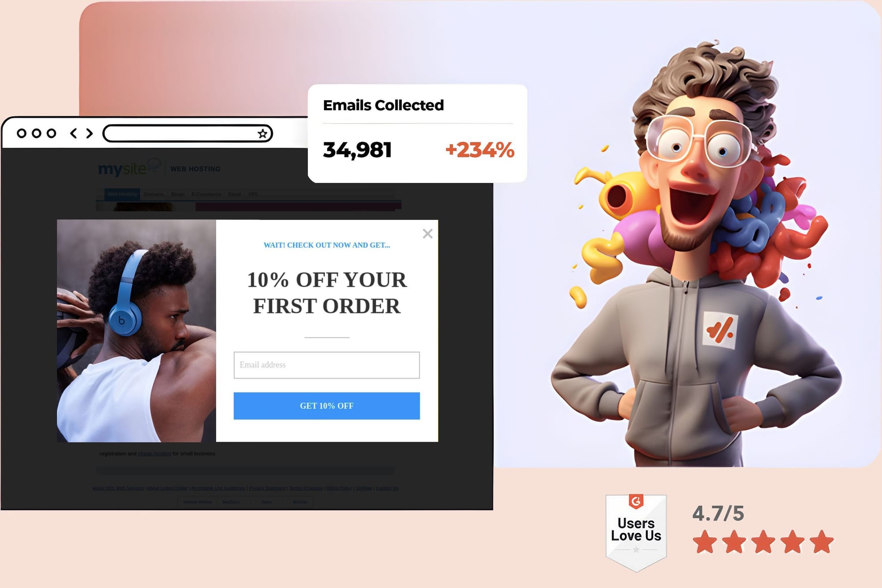Click the WAIT check out now orange text link
This screenshot has height=588, width=882.
[x=326, y=245]
